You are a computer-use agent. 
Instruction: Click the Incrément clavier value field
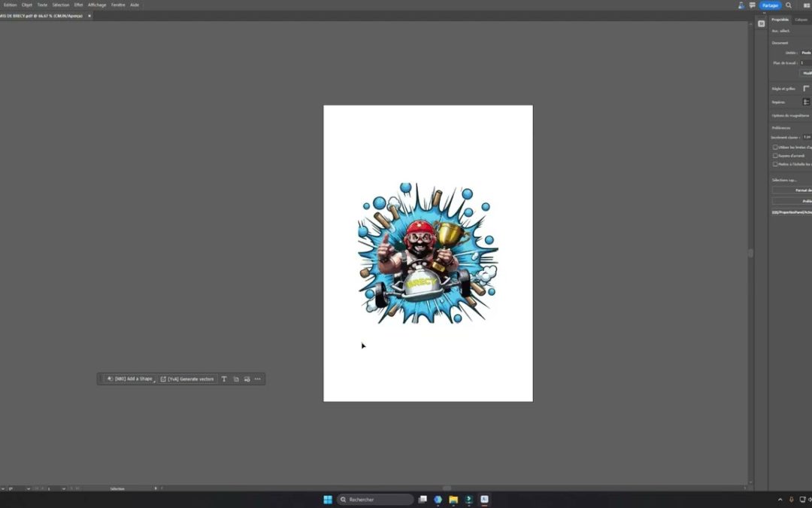[807, 138]
